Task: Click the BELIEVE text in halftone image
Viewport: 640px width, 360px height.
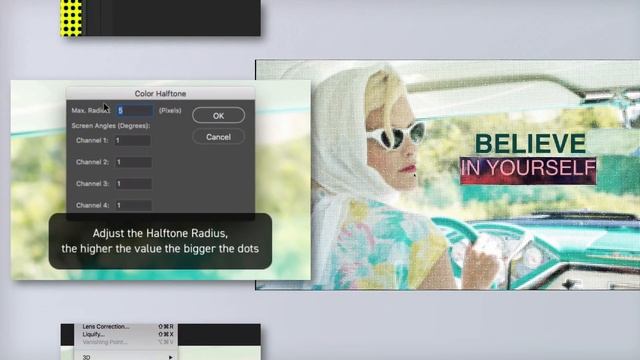Action: (530, 144)
